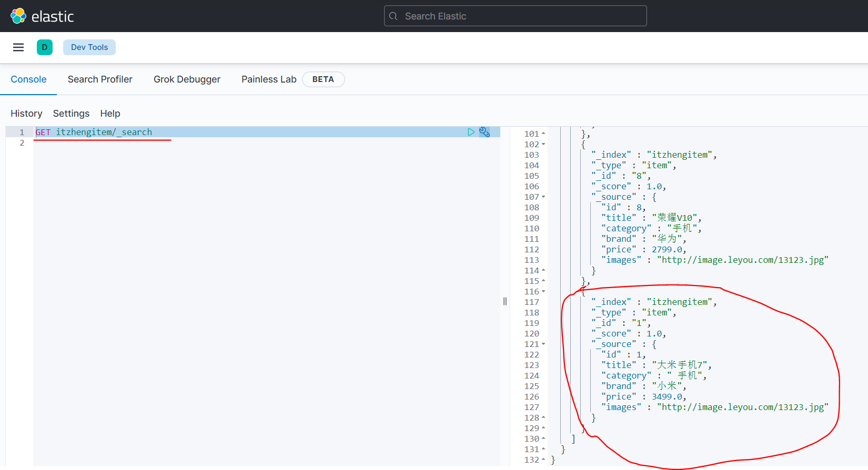Open console Settings

click(x=71, y=114)
